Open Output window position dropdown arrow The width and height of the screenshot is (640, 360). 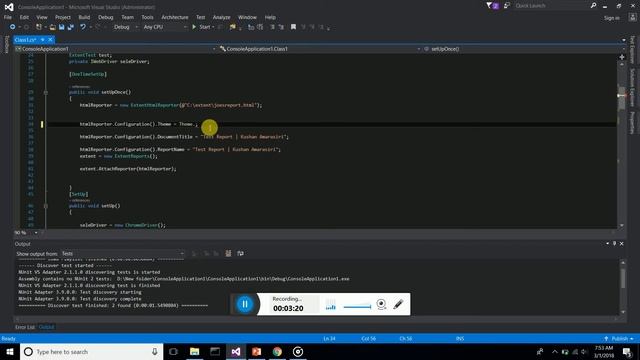tap(607, 244)
